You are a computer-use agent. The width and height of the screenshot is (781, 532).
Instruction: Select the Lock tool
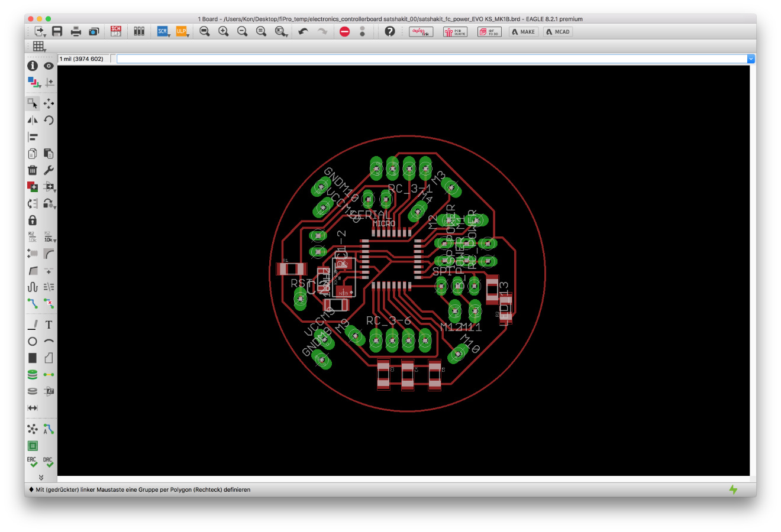coord(33,220)
